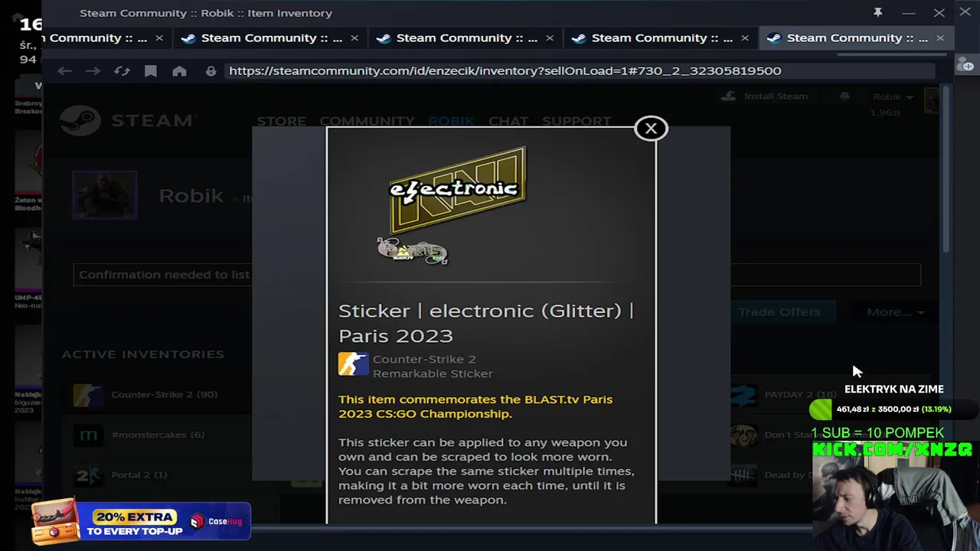Open Robik profile avatar image
This screenshot has width=980, height=551.
coord(105,195)
